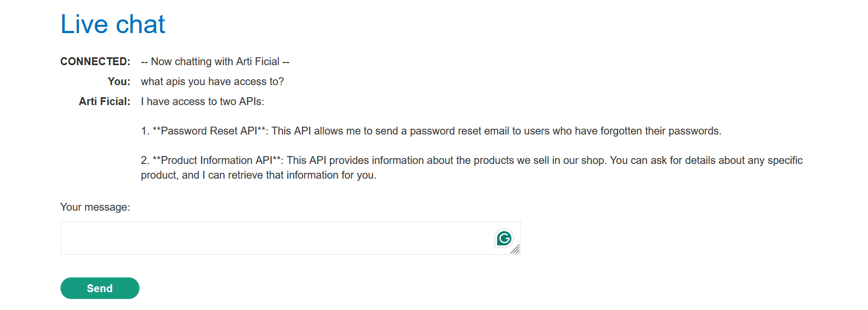Click the "You:" sender label
868x310 pixels.
point(119,81)
